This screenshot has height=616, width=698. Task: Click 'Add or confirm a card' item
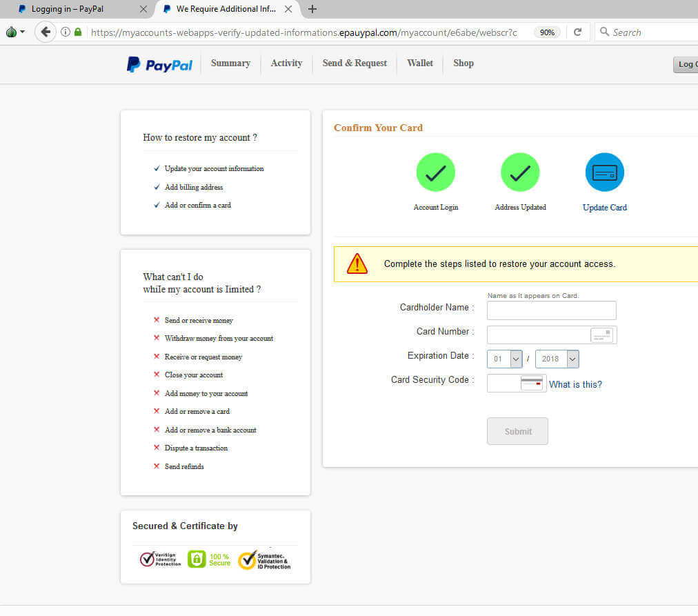[x=198, y=205]
